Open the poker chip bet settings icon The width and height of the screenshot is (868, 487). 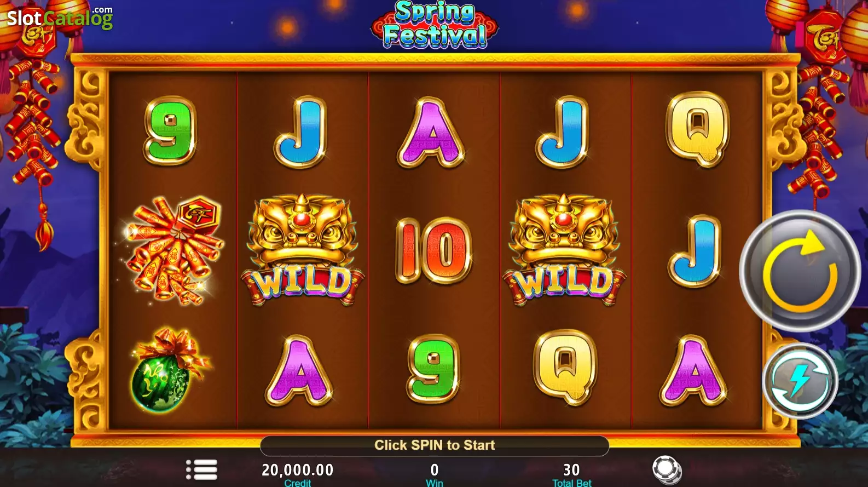click(667, 469)
